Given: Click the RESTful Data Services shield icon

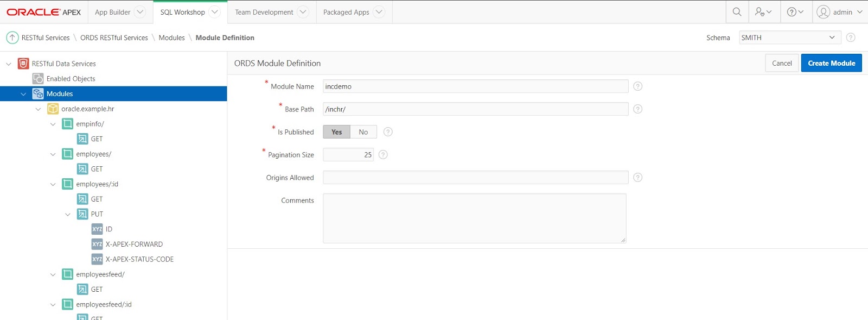Looking at the screenshot, I should pos(23,64).
